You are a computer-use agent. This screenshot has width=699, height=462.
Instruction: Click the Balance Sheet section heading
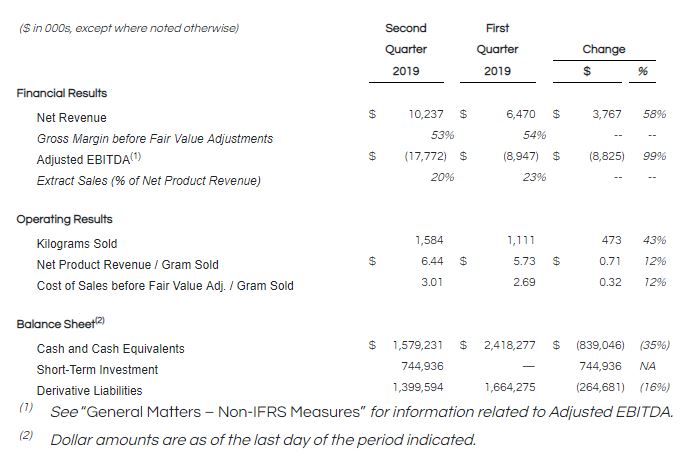coord(58,324)
